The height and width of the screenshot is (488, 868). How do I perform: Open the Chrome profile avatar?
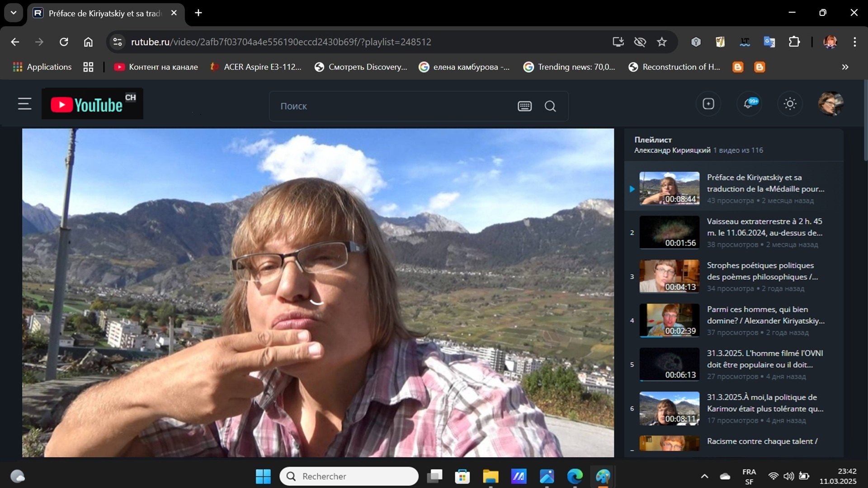830,42
